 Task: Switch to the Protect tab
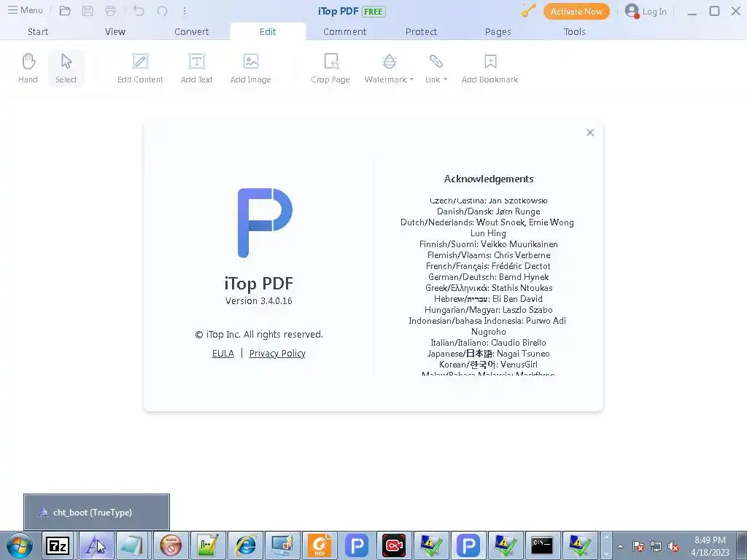(421, 32)
